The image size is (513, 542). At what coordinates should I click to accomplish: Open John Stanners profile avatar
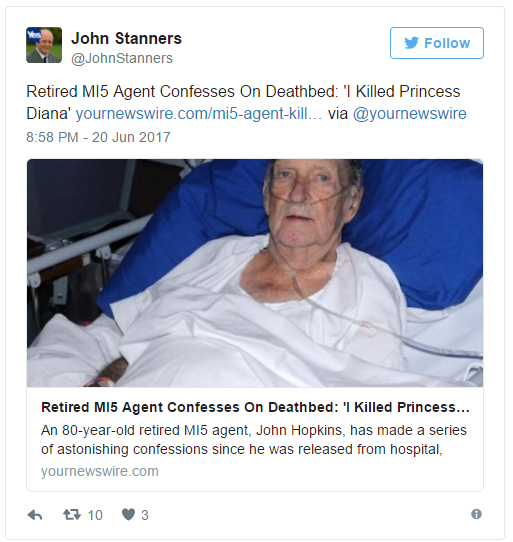[x=44, y=45]
